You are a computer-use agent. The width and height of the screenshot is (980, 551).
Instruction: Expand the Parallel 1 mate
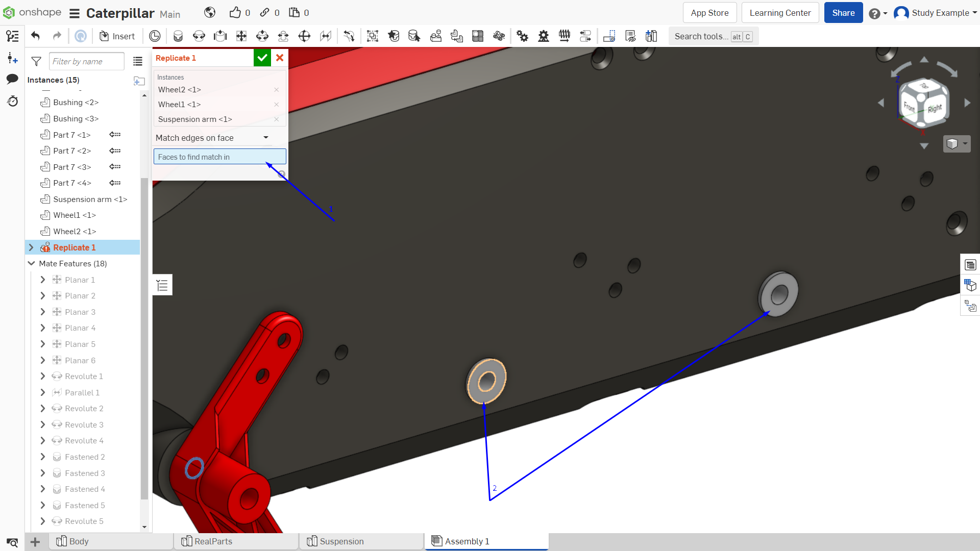(x=43, y=392)
